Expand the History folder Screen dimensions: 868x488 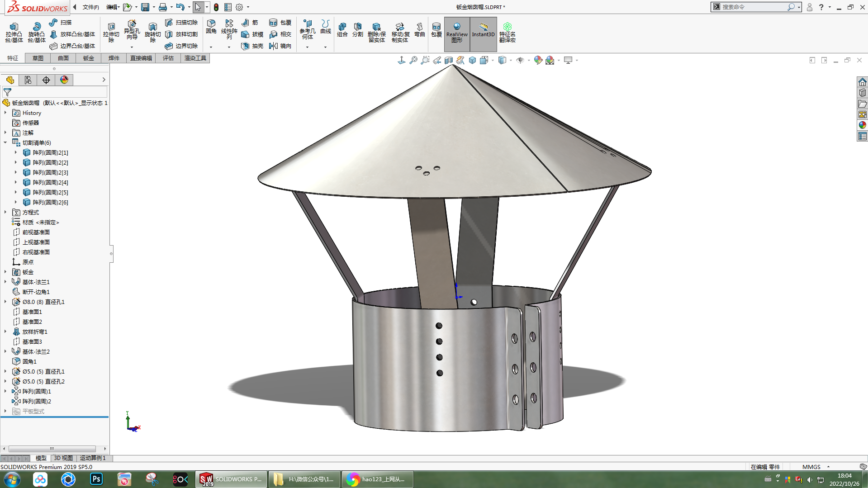tap(5, 113)
